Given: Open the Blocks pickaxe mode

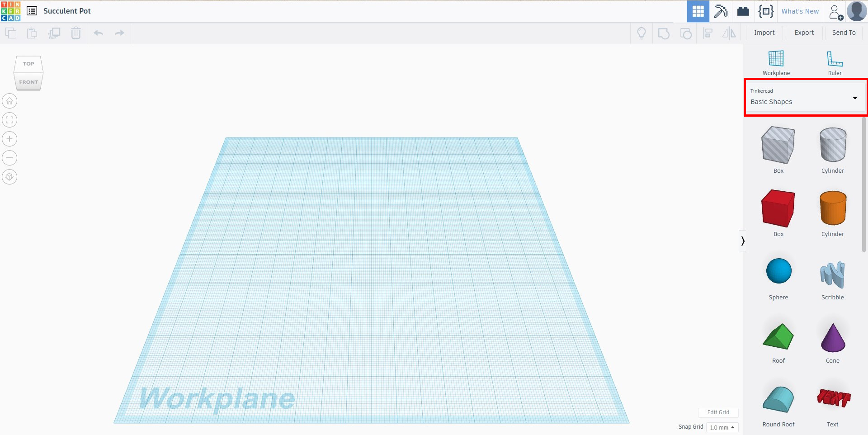Looking at the screenshot, I should click(x=721, y=11).
